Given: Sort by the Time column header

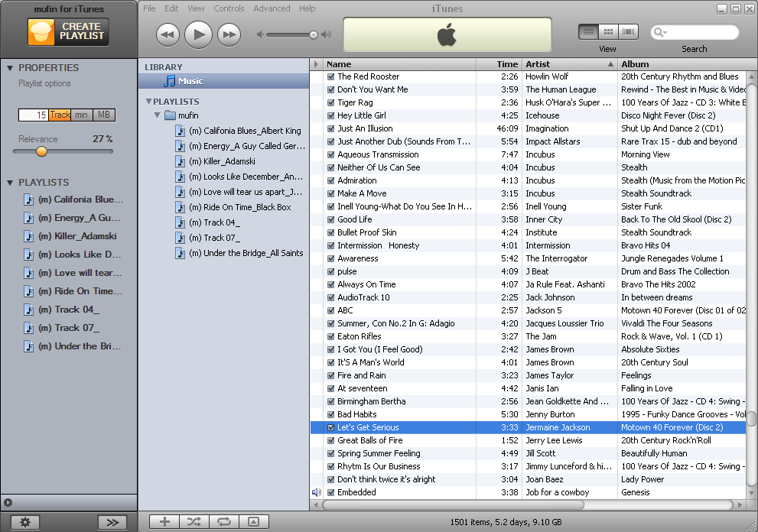Looking at the screenshot, I should click(x=499, y=64).
